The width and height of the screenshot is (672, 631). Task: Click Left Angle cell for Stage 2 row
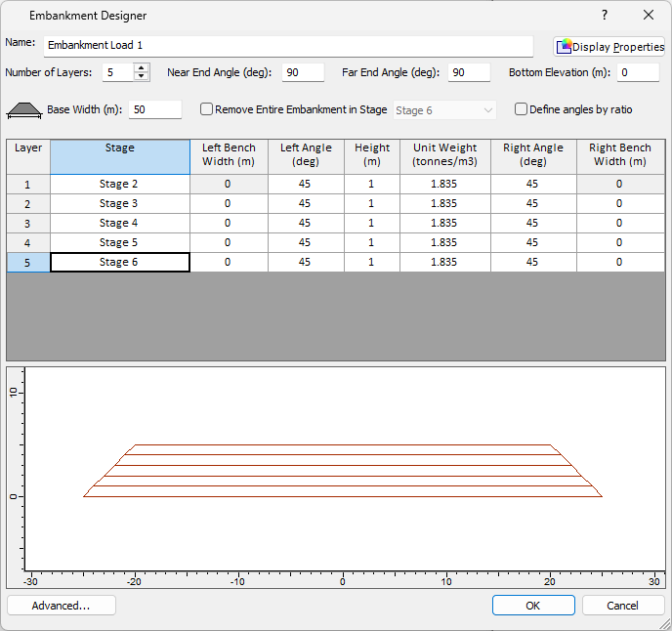pyautogui.click(x=306, y=185)
